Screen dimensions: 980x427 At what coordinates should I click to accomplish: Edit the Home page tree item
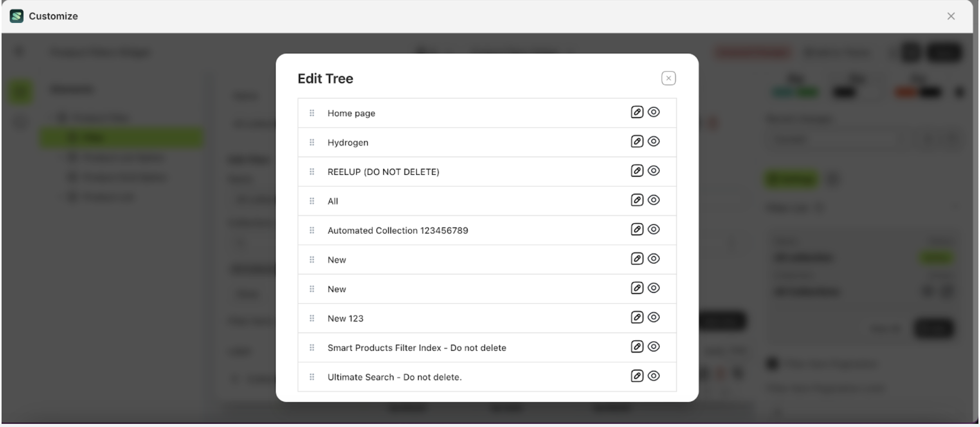tap(637, 112)
